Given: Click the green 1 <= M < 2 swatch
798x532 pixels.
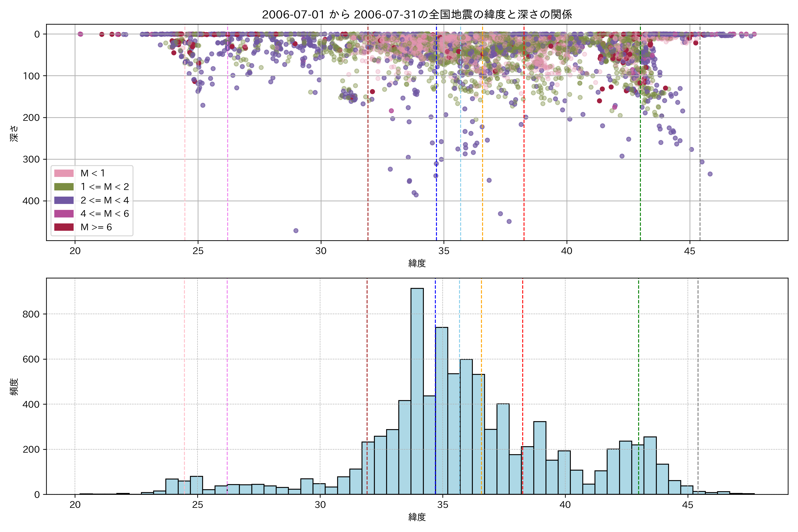Looking at the screenshot, I should 64,187.
